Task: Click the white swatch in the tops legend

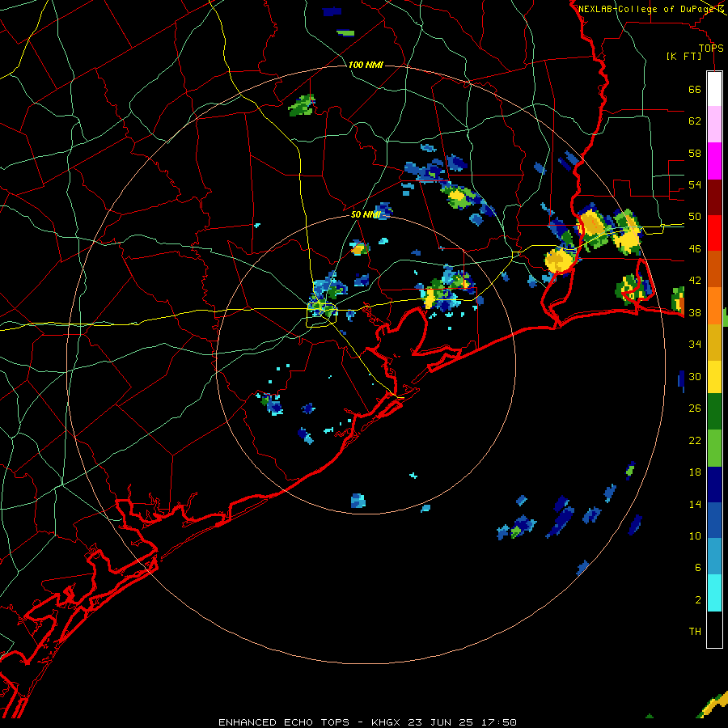Action: click(x=714, y=89)
